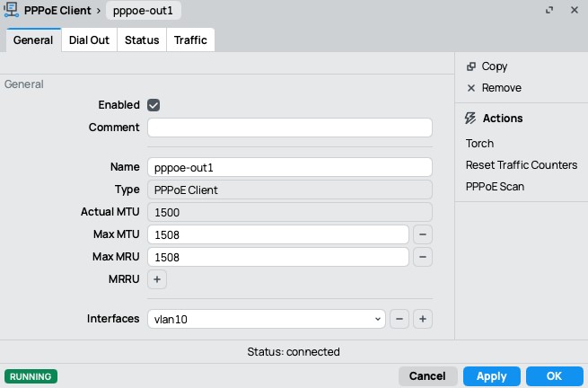Run PPPoE Scan action
The image size is (588, 388).
pos(495,187)
